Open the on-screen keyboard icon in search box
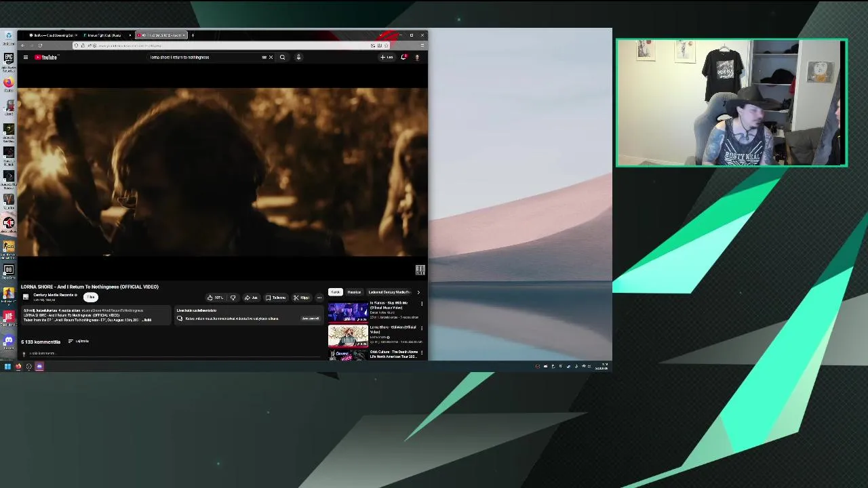Image resolution: width=868 pixels, height=488 pixels. pyautogui.click(x=264, y=57)
